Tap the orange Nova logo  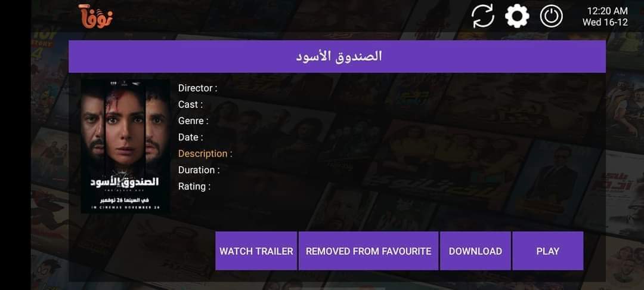(95, 17)
